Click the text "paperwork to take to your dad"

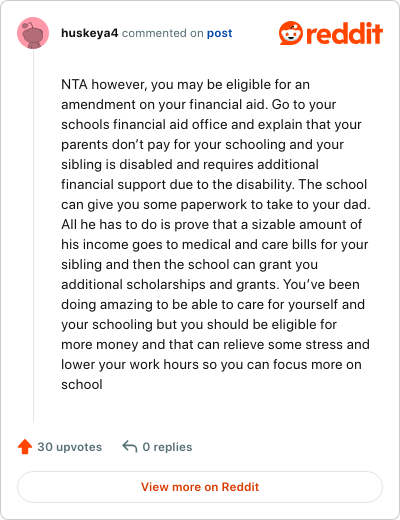coord(275,204)
